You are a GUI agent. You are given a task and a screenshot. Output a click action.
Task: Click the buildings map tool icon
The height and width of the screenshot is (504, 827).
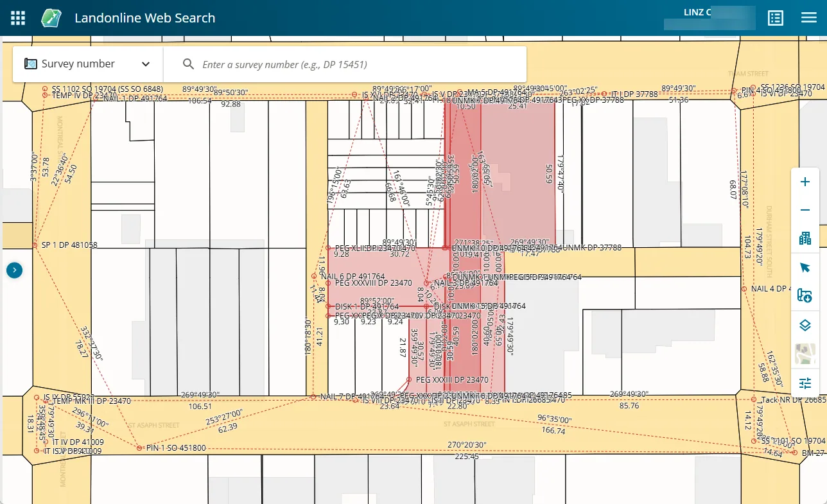click(x=805, y=239)
